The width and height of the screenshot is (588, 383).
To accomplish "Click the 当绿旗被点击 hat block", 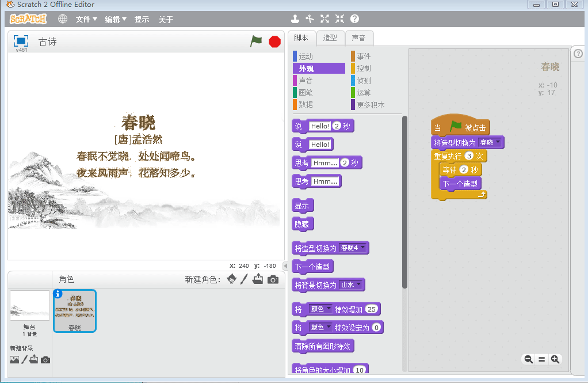I will tap(460, 126).
